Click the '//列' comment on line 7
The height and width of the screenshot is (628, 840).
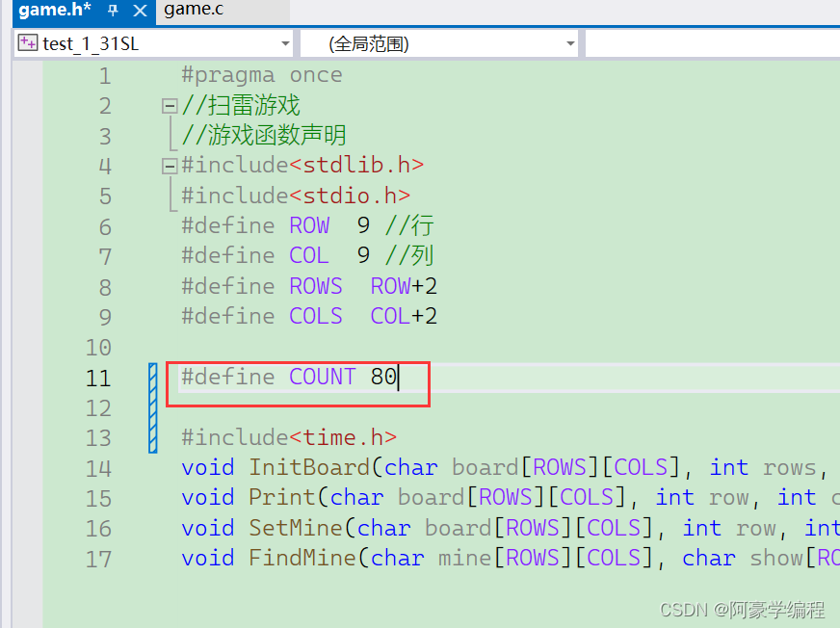pyautogui.click(x=409, y=255)
